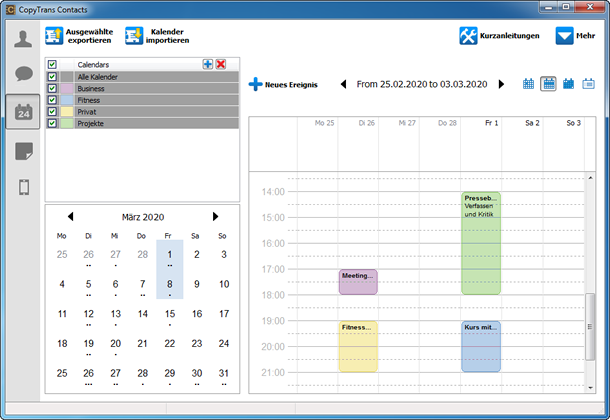Image resolution: width=610 pixels, height=420 pixels.
Task: Click the scrollbar down arrow
Action: [x=590, y=388]
